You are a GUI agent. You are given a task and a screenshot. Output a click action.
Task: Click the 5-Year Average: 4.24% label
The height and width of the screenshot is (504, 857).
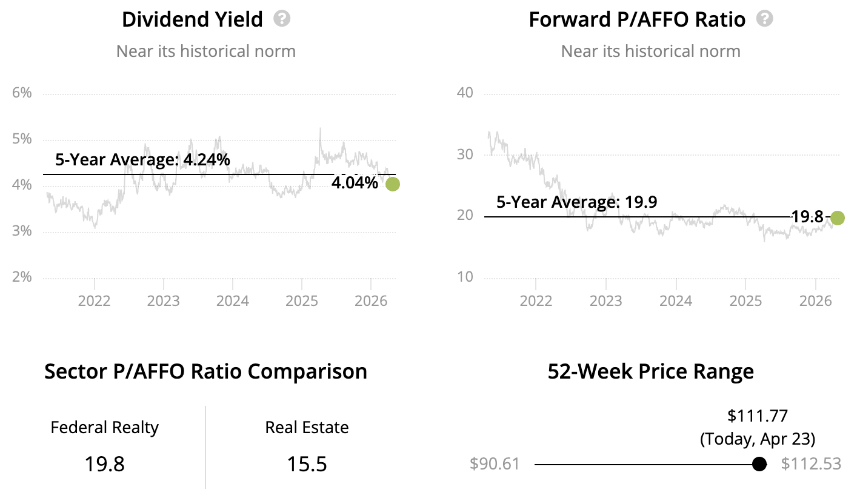(x=142, y=160)
